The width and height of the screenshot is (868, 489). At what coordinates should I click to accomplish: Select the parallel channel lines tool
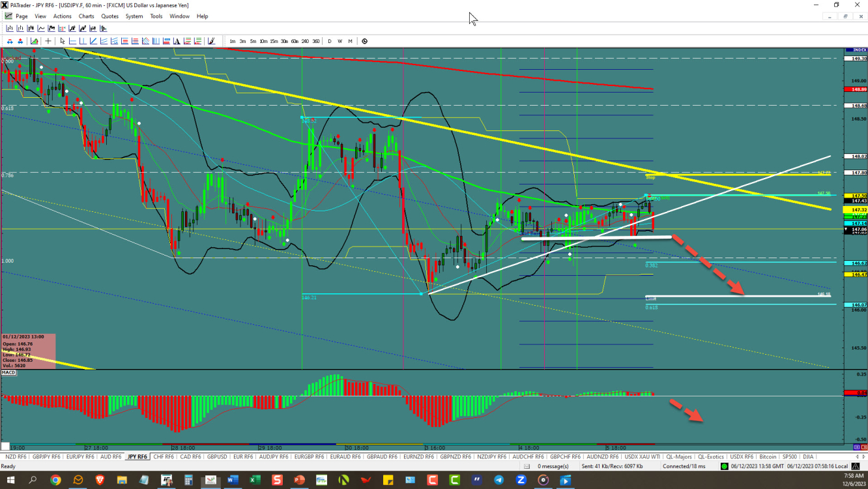pyautogui.click(x=104, y=41)
